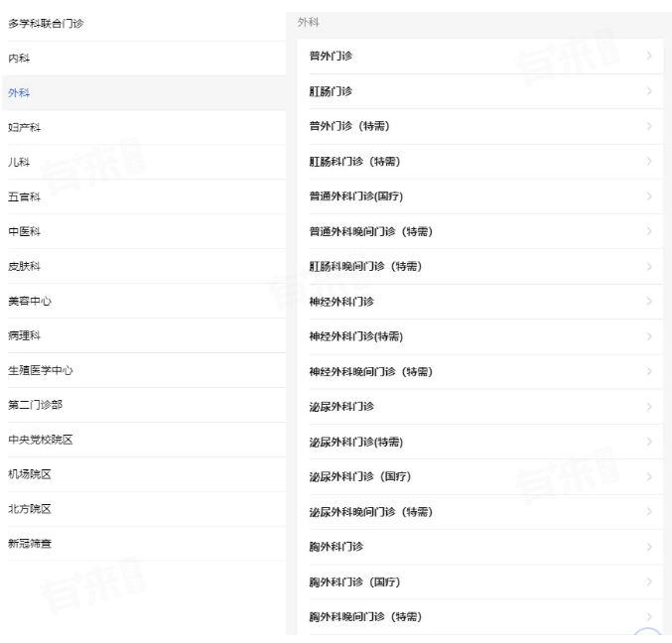Click arrow icon on 神经外科晚间门诊 (特需) row
Viewport: 672px width, 643px height.
click(x=648, y=371)
